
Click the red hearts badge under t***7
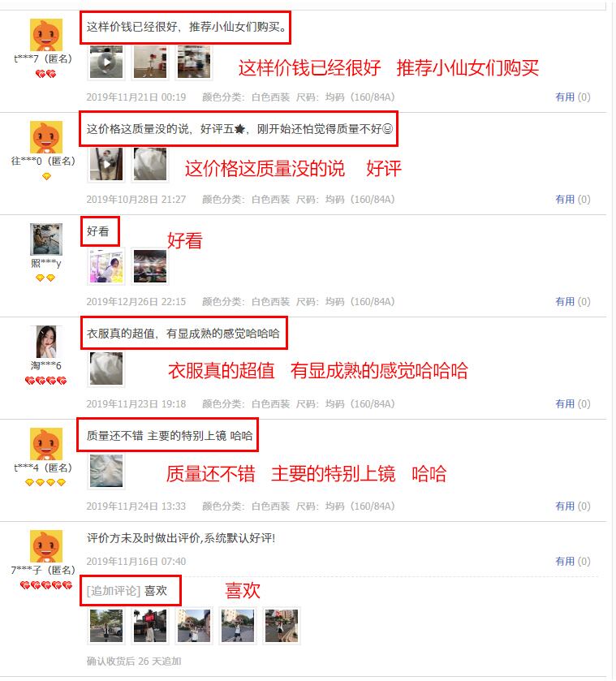pos(46,74)
